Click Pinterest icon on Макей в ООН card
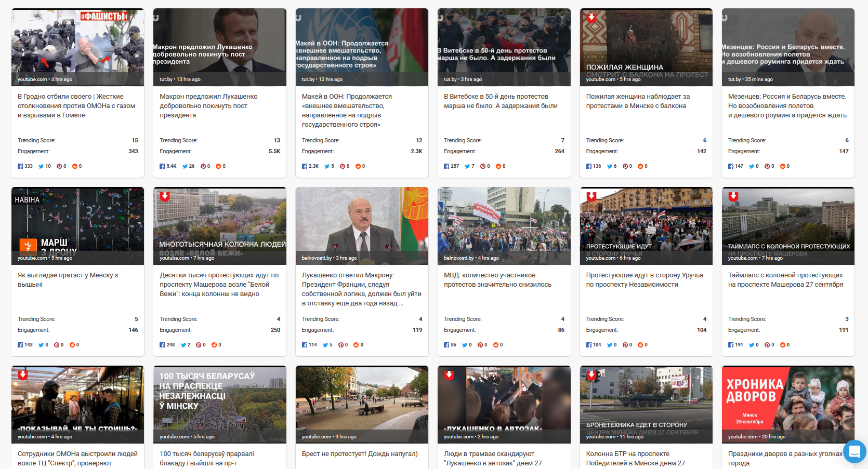The width and height of the screenshot is (868, 469). pyautogui.click(x=342, y=166)
